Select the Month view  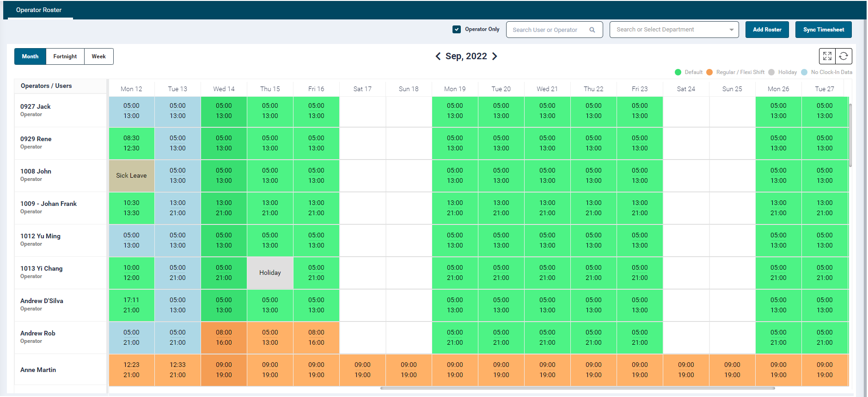[30, 56]
